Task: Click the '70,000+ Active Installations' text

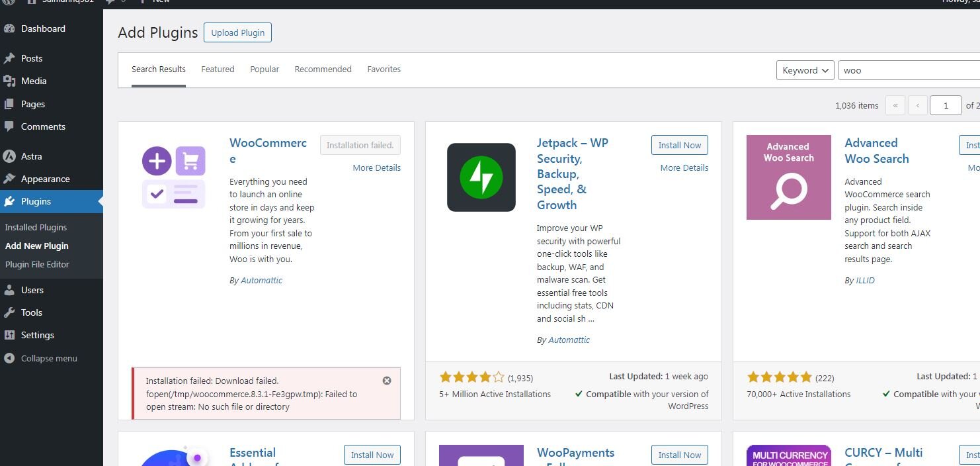Action: click(x=799, y=394)
